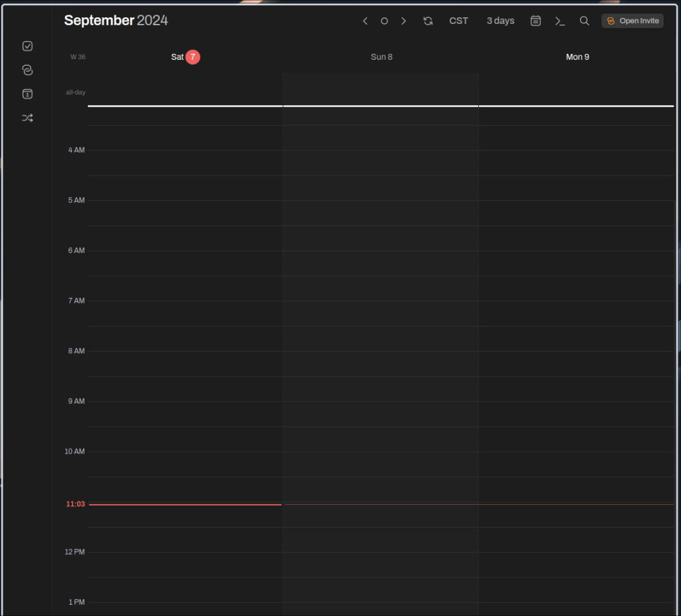Click the September 2024 title

(x=116, y=21)
